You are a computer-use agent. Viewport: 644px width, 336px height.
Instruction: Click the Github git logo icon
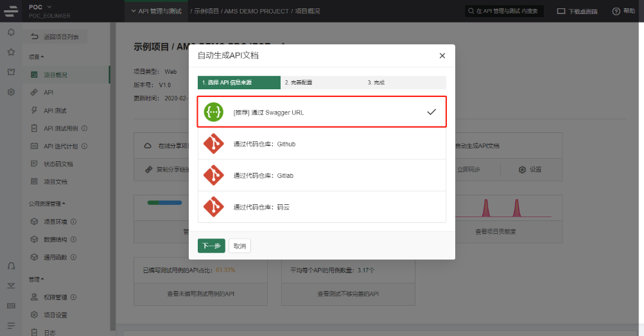[x=214, y=144]
